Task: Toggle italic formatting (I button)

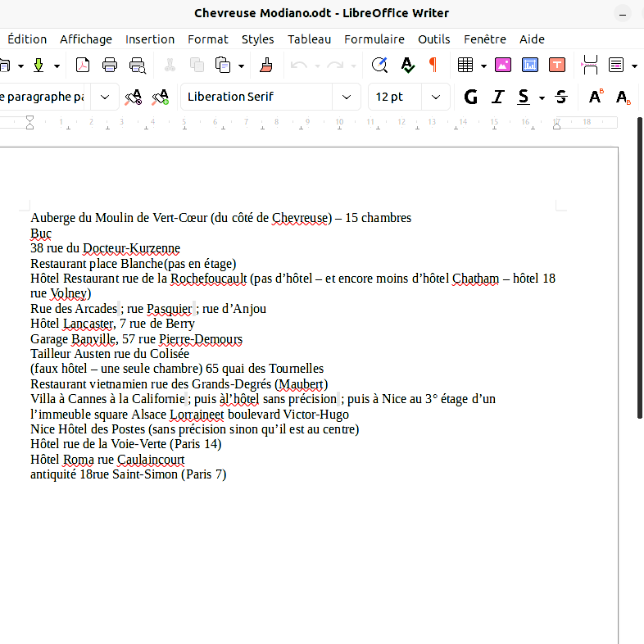Action: pos(497,97)
